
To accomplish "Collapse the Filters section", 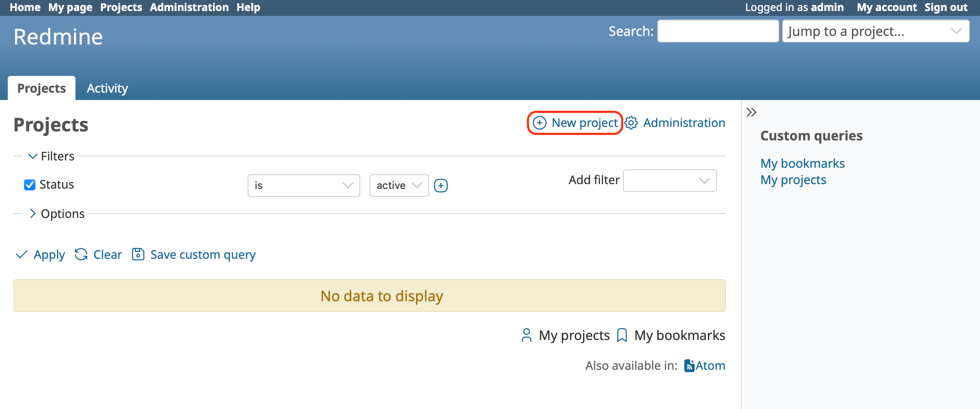I will tap(32, 156).
